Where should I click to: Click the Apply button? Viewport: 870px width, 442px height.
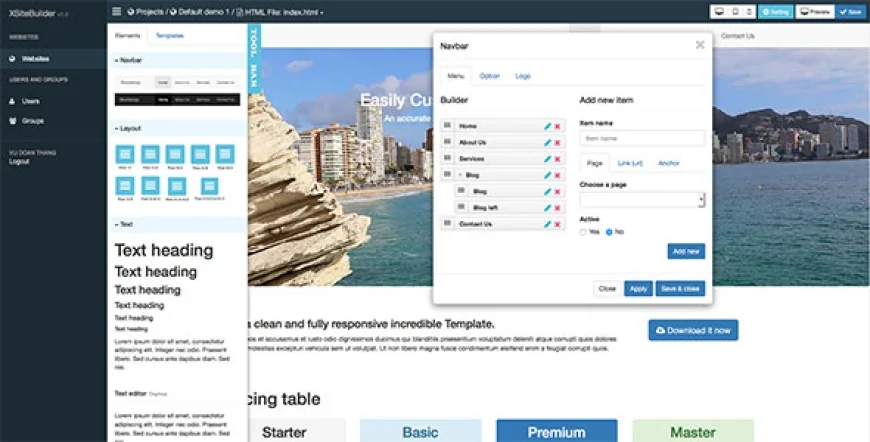click(638, 288)
